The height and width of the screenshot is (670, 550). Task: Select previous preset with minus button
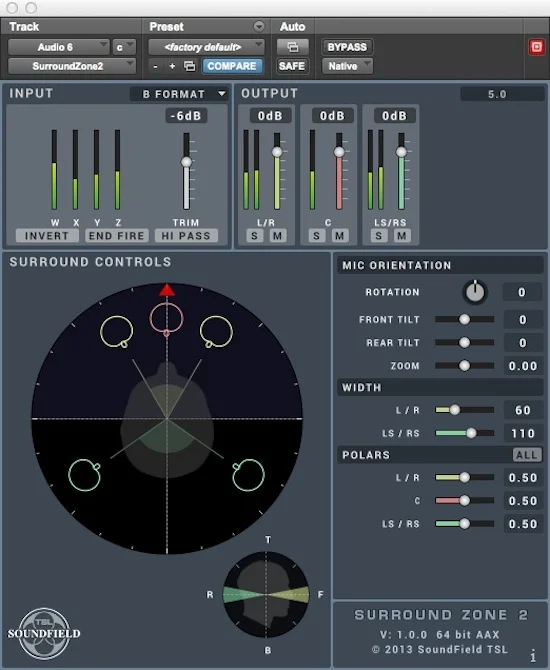[x=155, y=66]
